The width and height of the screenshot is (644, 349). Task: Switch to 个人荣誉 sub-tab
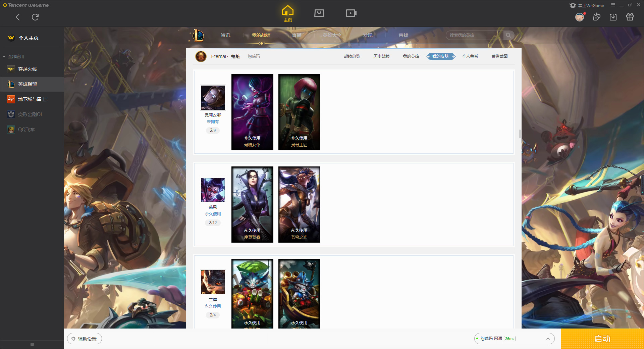pos(470,56)
